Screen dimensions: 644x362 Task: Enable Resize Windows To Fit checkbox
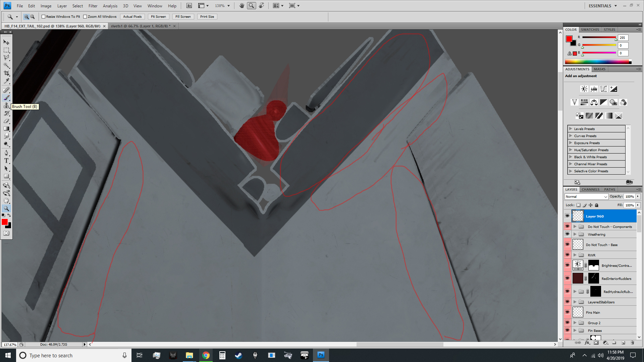coord(43,16)
